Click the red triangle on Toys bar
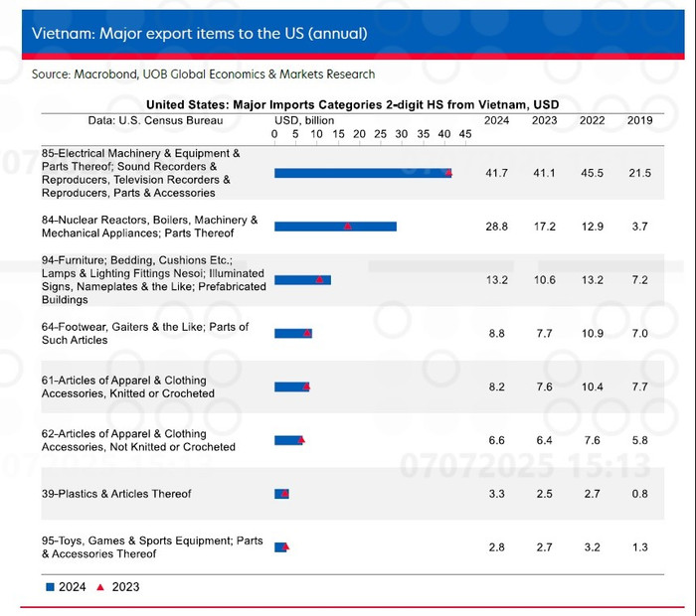Image resolution: width=696 pixels, height=616 pixels. 286,546
